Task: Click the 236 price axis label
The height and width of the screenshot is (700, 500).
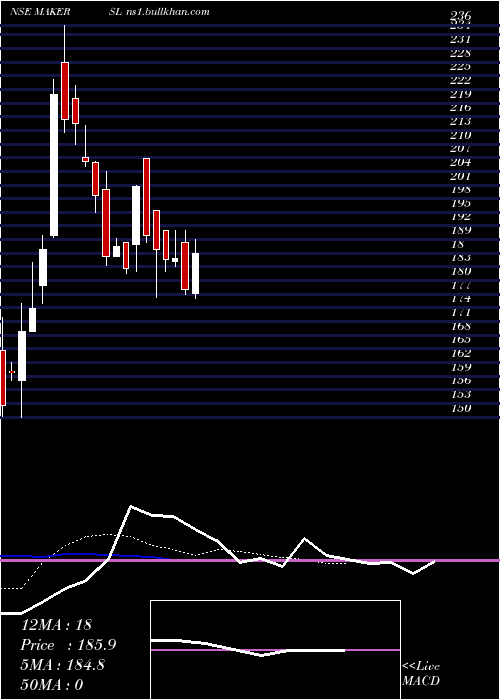Action: click(x=460, y=17)
